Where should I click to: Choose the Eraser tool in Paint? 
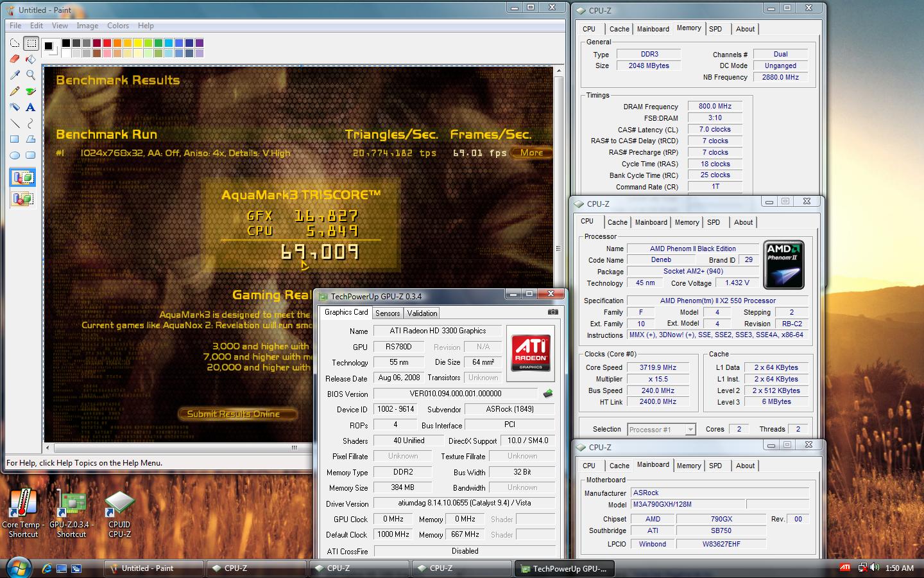[15, 59]
